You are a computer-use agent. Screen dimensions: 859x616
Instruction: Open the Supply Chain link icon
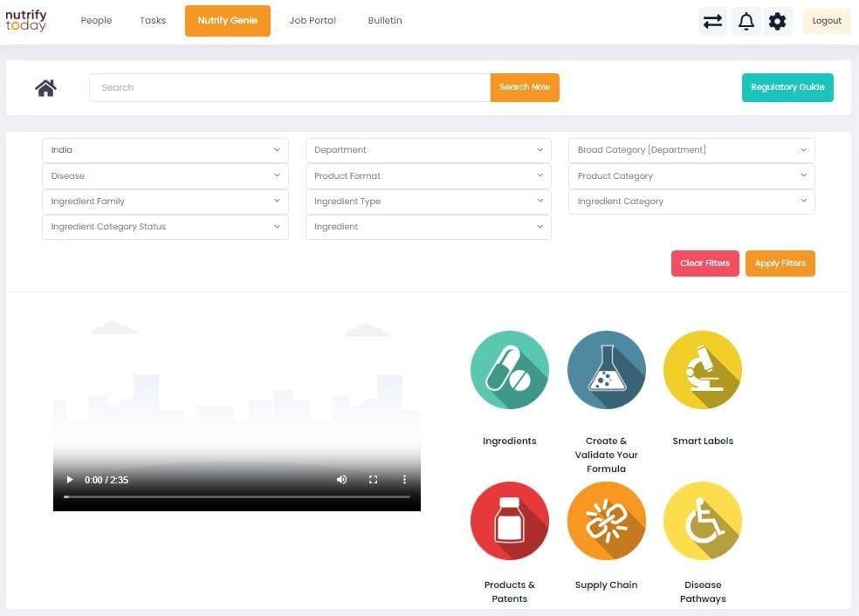(x=606, y=521)
